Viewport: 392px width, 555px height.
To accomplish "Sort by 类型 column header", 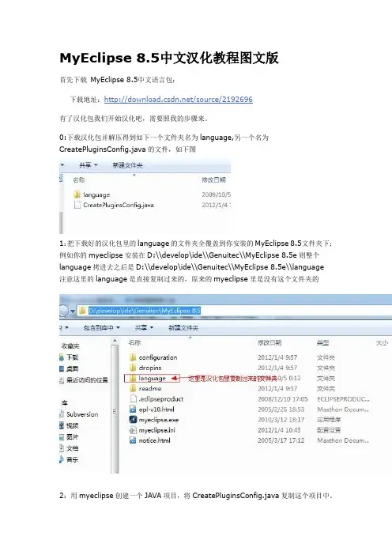I will click(x=322, y=342).
